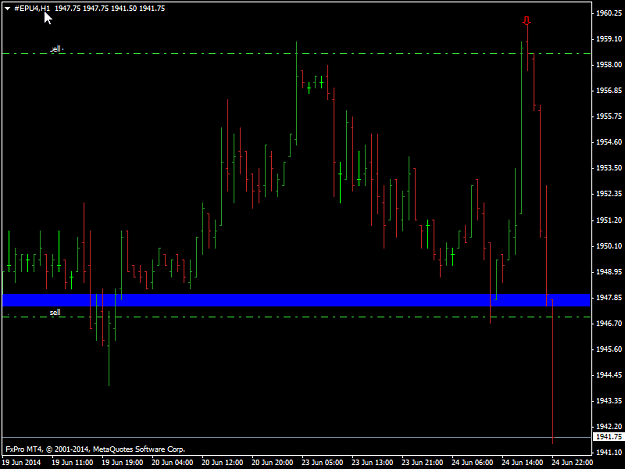Screen dimensions: 625x469
Task: Click the 1955.75 price scale label
Action: coord(609,116)
